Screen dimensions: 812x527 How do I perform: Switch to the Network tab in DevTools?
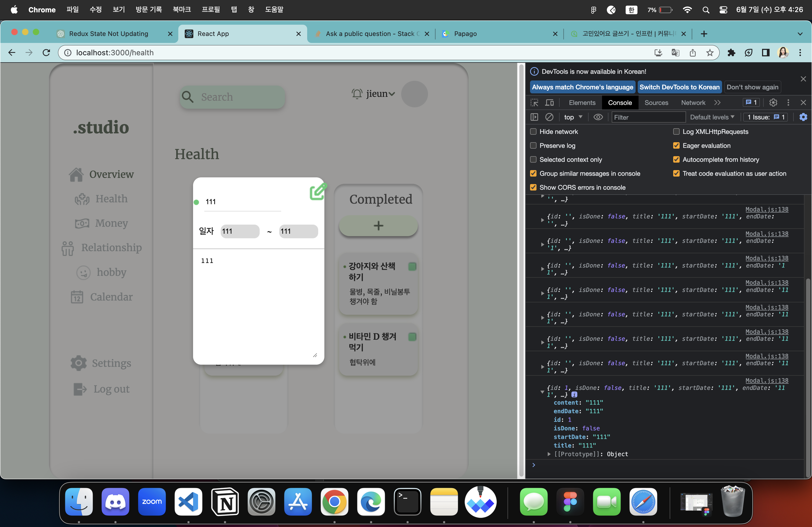tap(693, 102)
